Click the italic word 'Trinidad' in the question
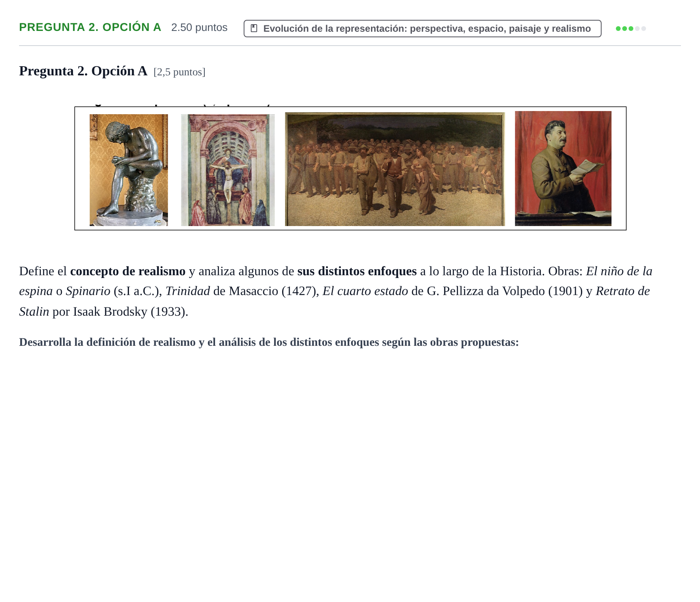The height and width of the screenshot is (602, 700). click(188, 291)
